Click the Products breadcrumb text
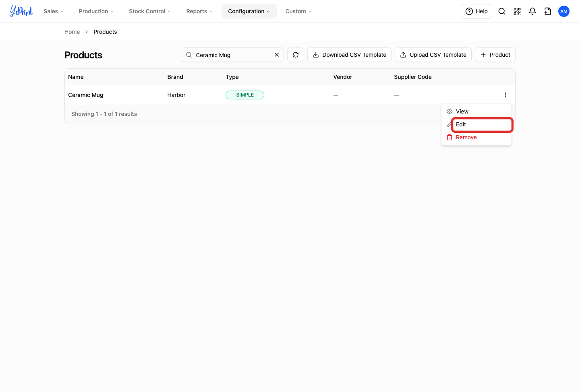Screen dimensions: 580x392 tap(105, 32)
